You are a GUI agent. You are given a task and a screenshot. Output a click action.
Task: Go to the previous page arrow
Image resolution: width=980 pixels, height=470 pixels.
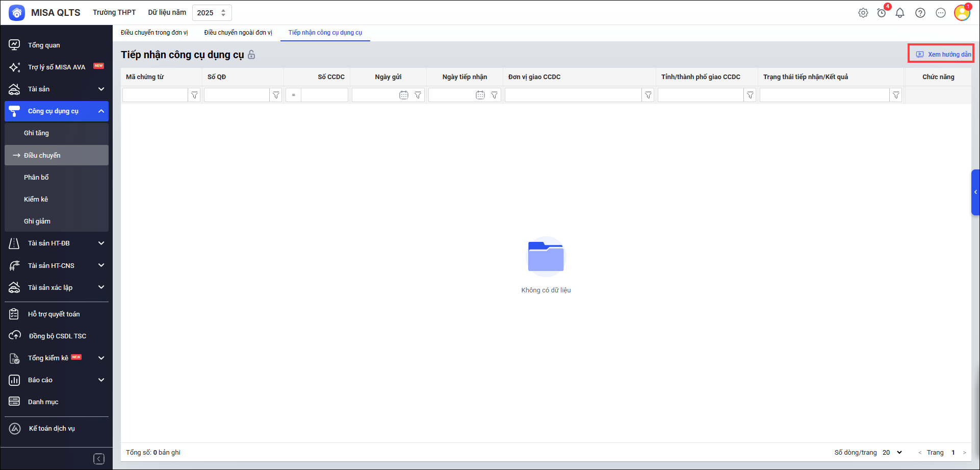point(920,453)
